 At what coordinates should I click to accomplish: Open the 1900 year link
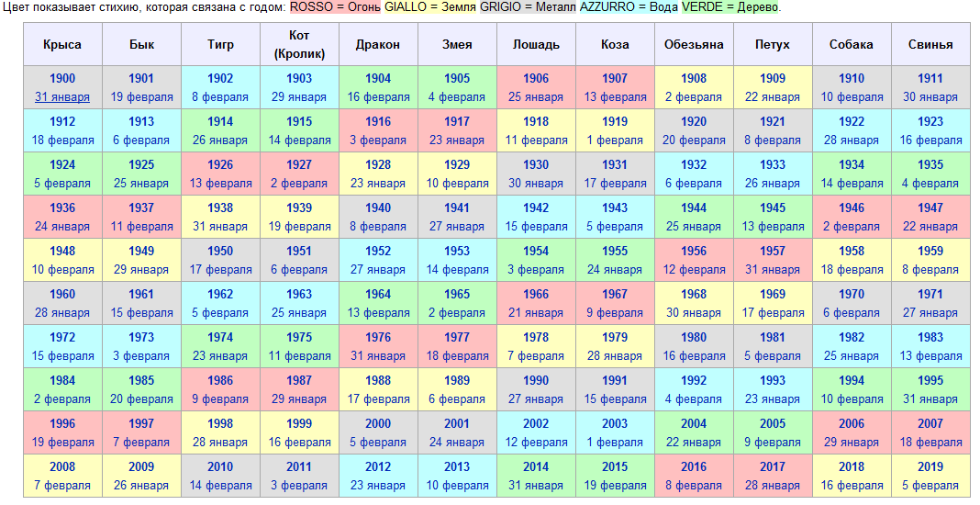pyautogui.click(x=62, y=79)
